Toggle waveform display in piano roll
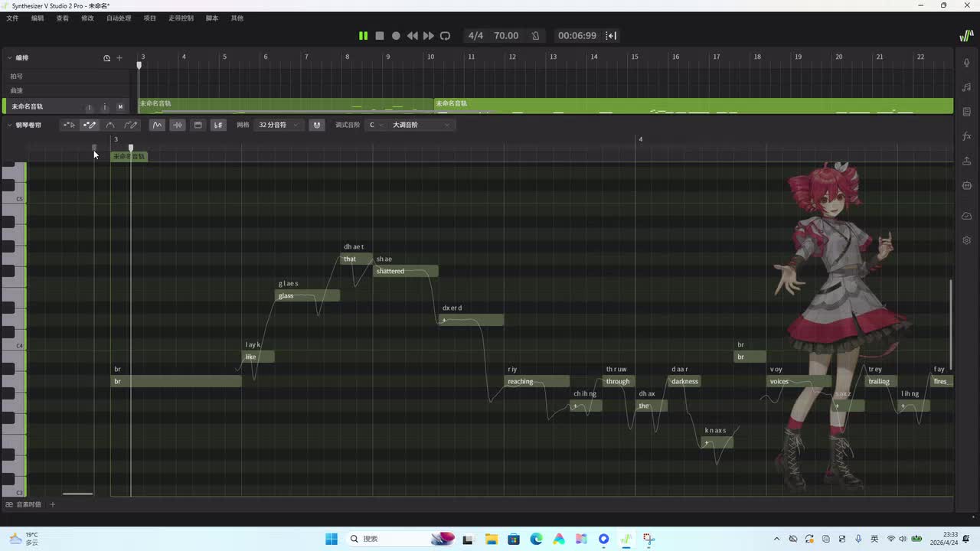Screen dimensions: 980x551 point(178,125)
